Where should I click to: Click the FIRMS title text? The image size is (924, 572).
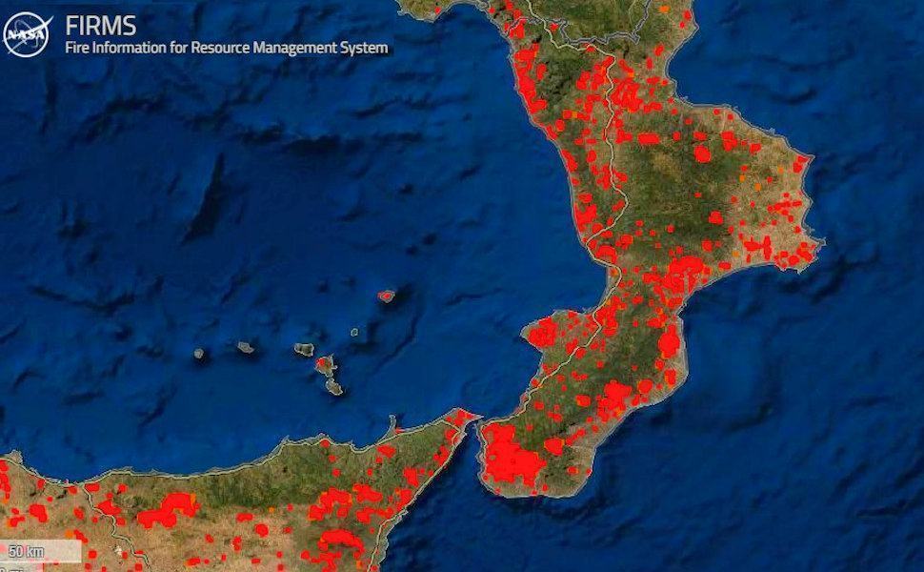(100, 25)
